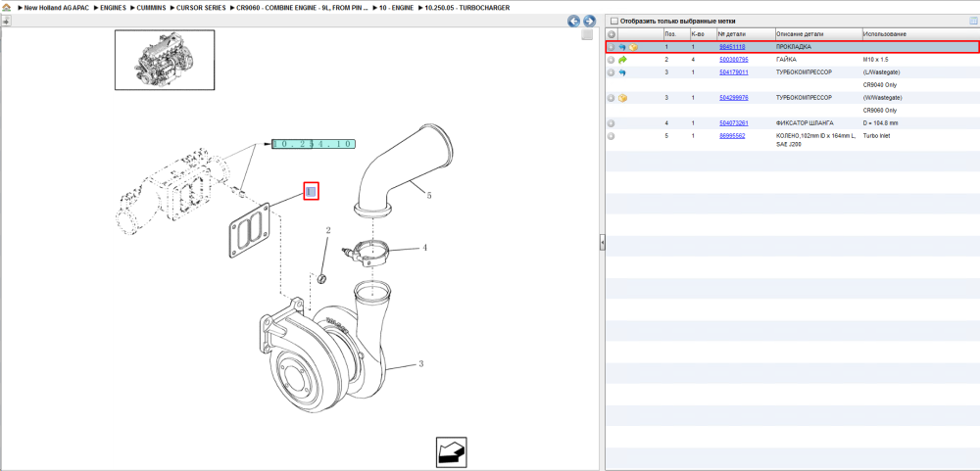The image size is (980, 471).
Task: Select the ГАЙКА description cell
Action: (786, 60)
